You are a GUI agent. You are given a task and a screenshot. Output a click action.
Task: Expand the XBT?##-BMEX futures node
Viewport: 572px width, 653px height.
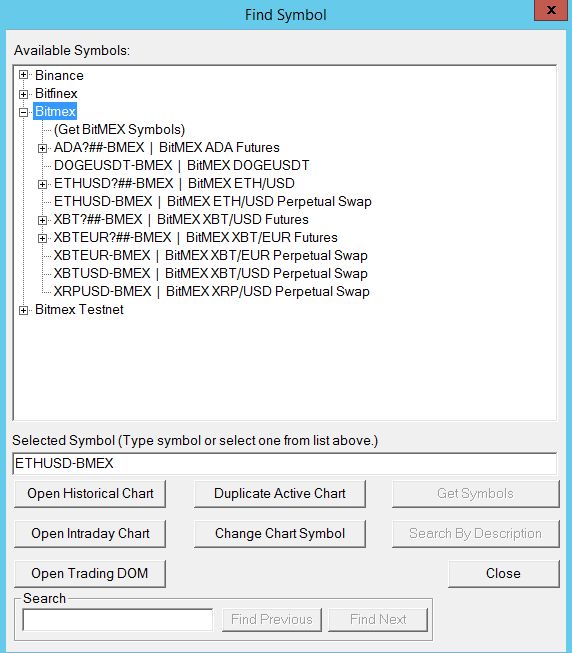coord(42,220)
